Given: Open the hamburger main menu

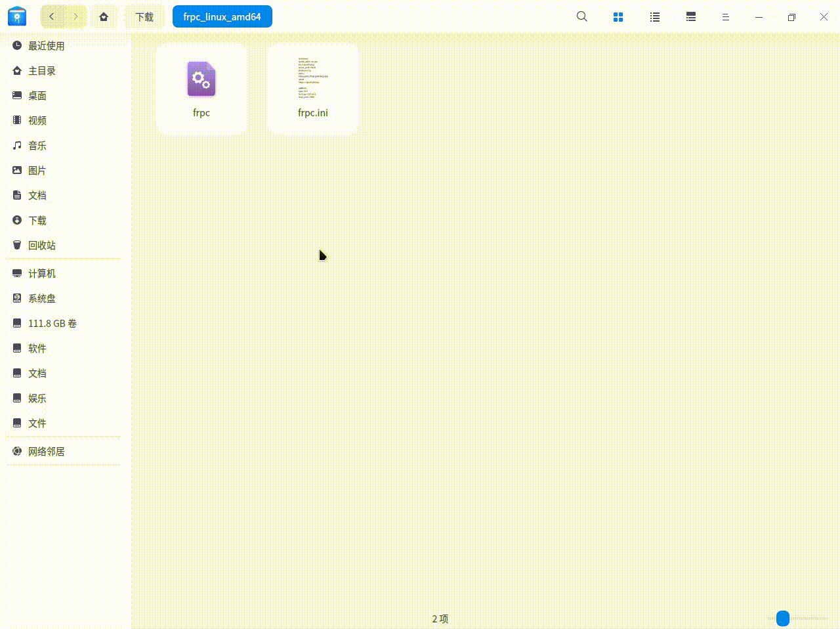Looking at the screenshot, I should pyautogui.click(x=725, y=17).
